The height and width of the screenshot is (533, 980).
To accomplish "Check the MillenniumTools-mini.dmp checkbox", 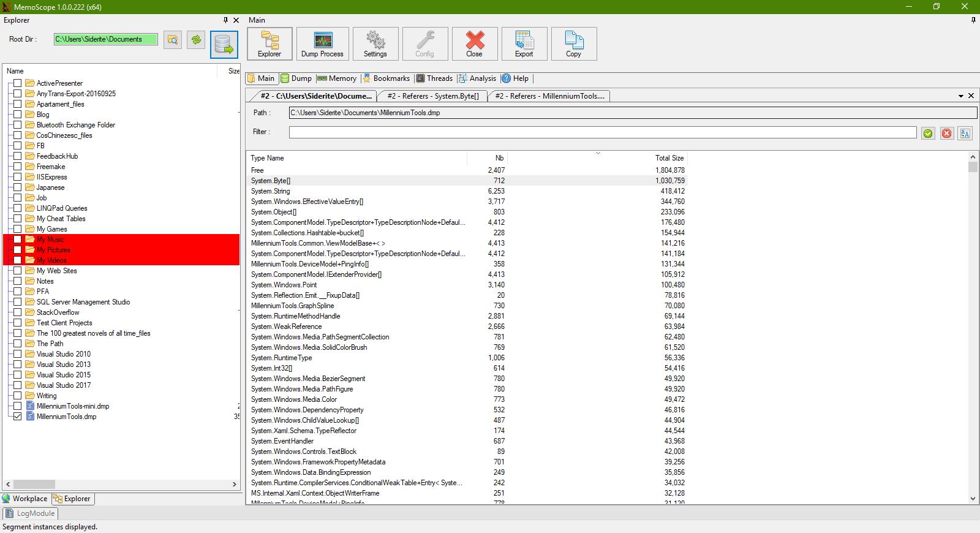I will (18, 406).
